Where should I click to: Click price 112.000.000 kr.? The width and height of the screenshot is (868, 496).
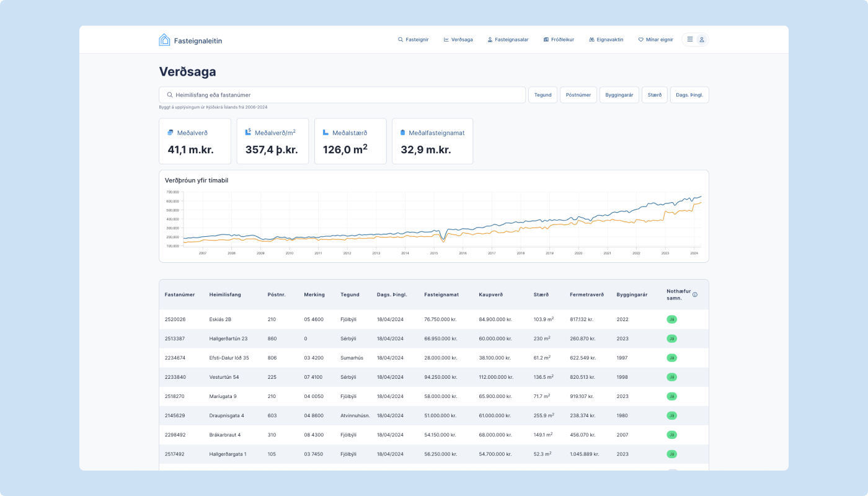tap(497, 377)
